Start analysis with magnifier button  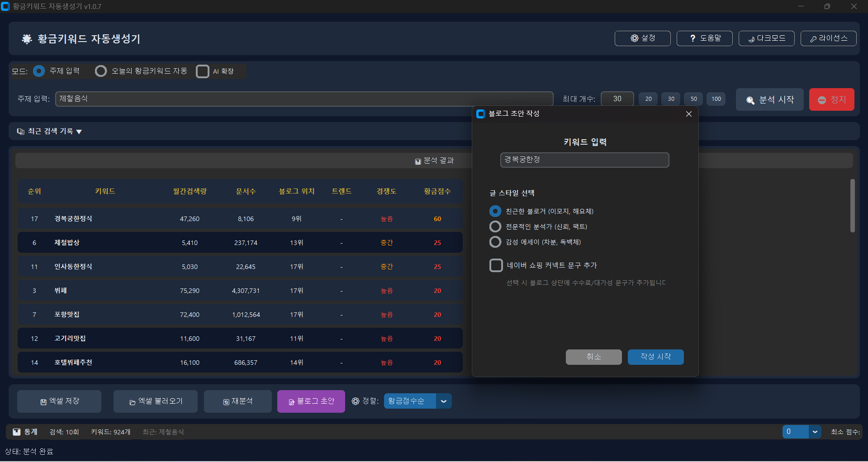pos(769,99)
